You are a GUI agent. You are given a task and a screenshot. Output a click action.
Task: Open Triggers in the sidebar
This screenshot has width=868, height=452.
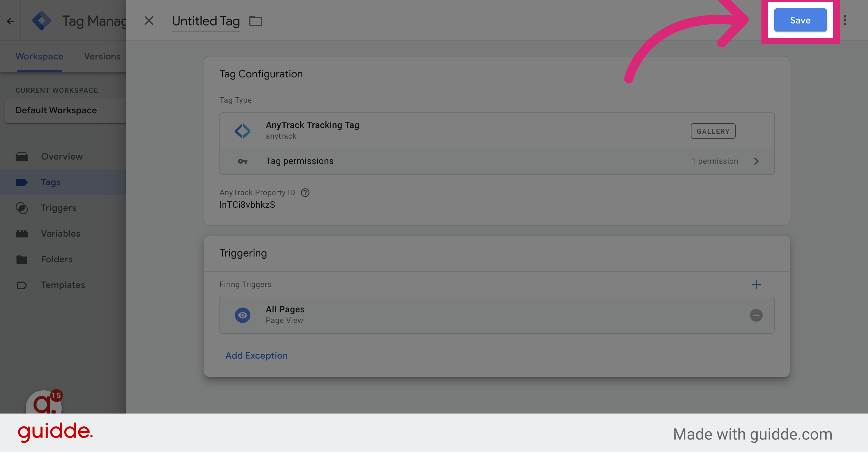[63, 208]
